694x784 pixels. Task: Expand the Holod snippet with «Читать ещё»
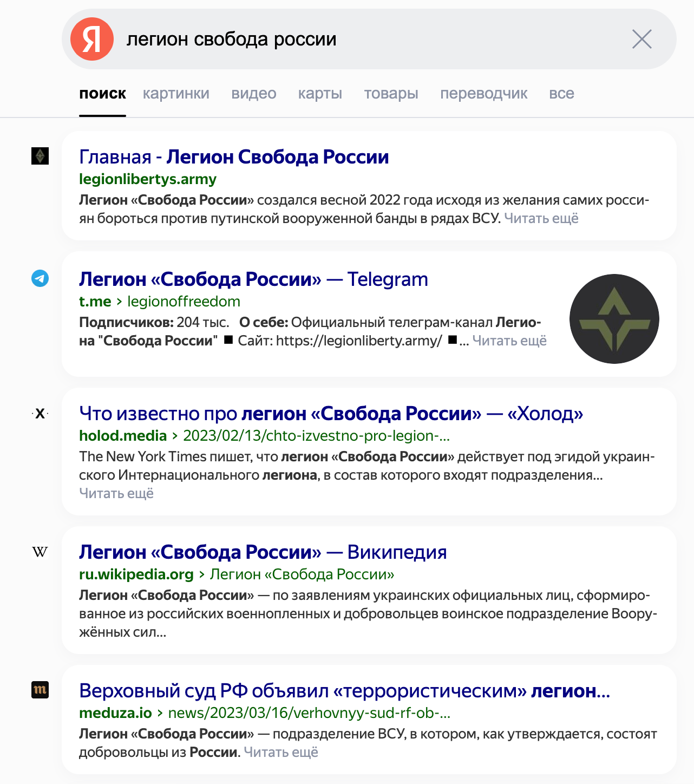(x=116, y=493)
